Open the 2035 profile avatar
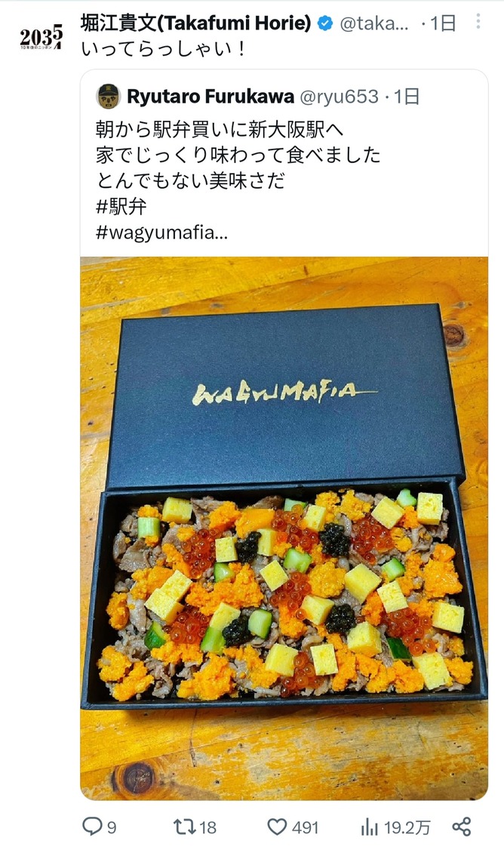Viewport: 504px width, 850px height. pyautogui.click(x=41, y=37)
